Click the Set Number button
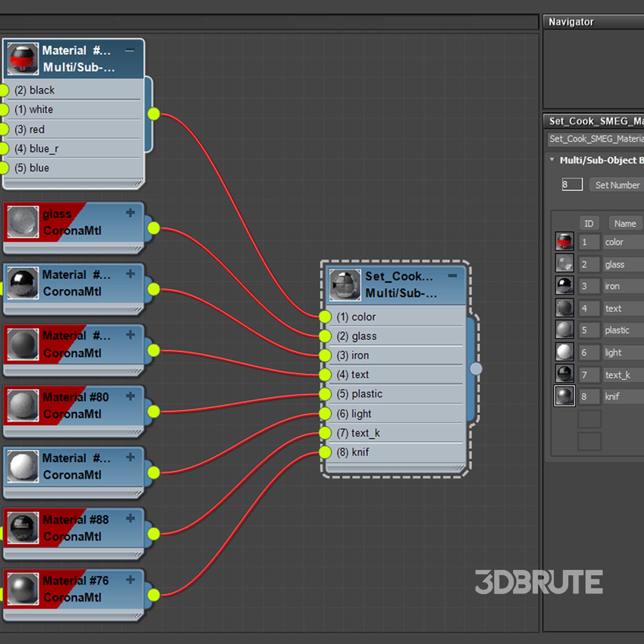The height and width of the screenshot is (644, 644). (617, 185)
